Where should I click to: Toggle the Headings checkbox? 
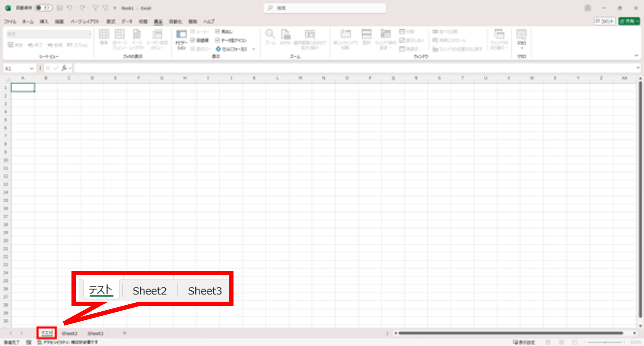tap(218, 32)
